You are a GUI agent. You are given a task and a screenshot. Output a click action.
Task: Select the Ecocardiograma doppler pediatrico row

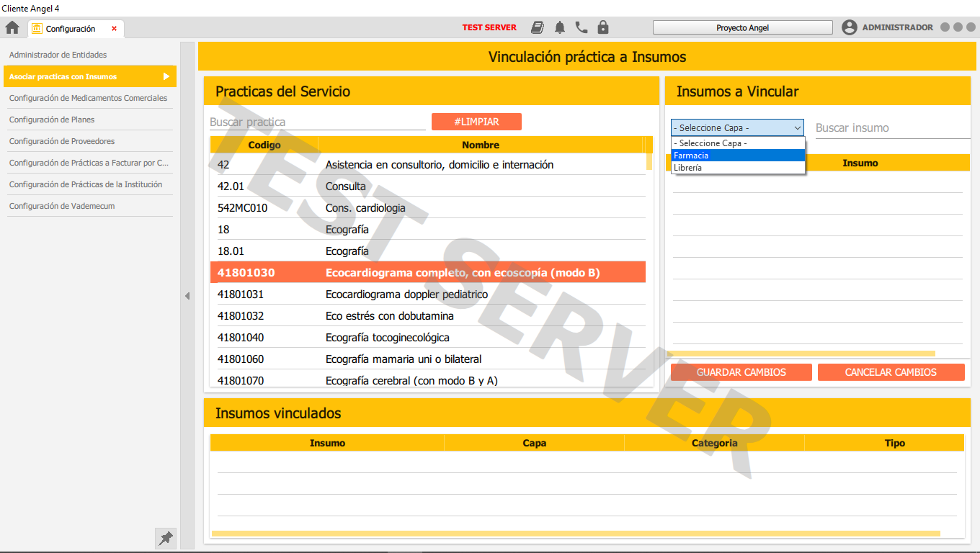coord(406,295)
